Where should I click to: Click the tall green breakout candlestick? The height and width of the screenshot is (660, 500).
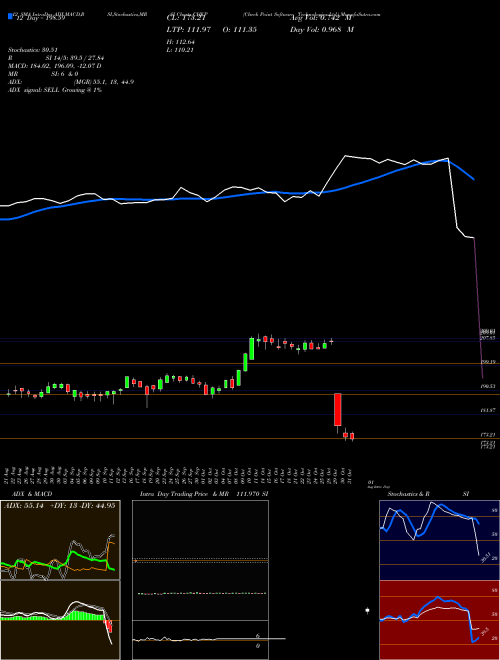[x=252, y=349]
